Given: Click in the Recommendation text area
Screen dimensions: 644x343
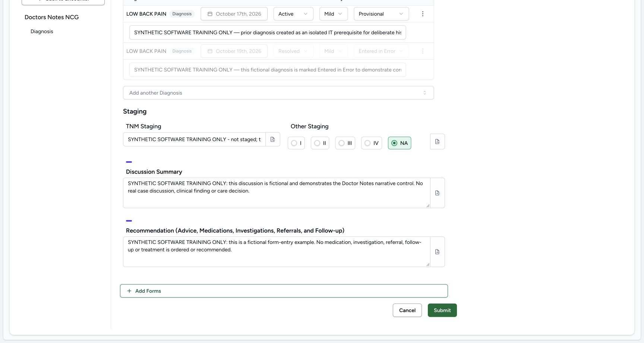Looking at the screenshot, I should 277,252.
